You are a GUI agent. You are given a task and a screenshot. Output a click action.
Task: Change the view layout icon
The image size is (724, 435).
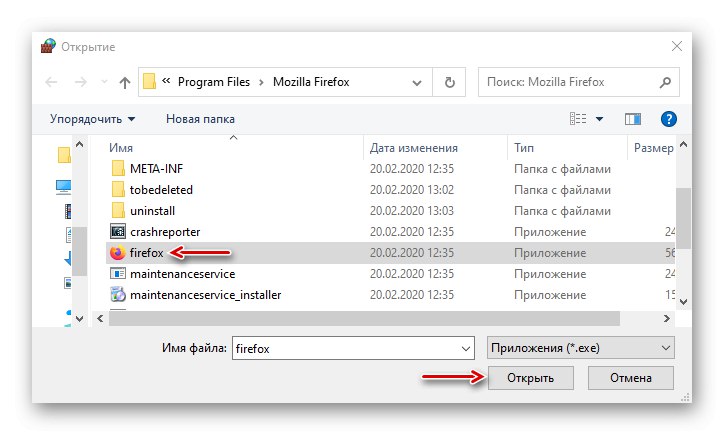tap(578, 119)
